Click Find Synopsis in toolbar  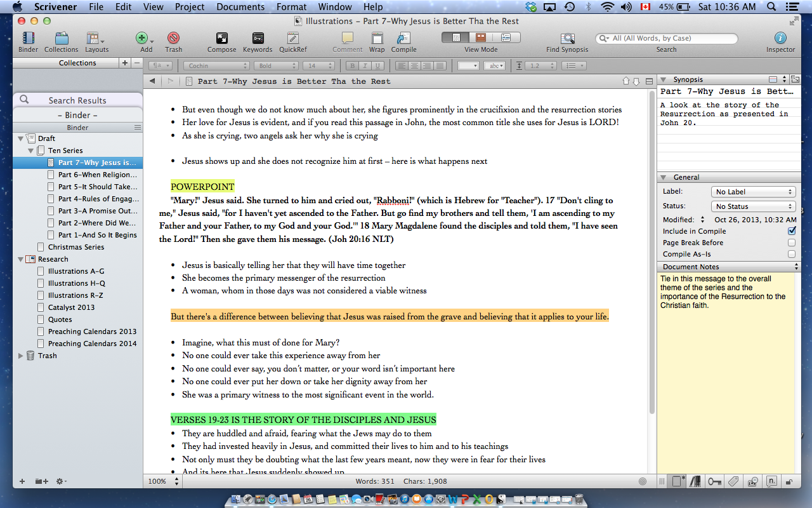566,38
